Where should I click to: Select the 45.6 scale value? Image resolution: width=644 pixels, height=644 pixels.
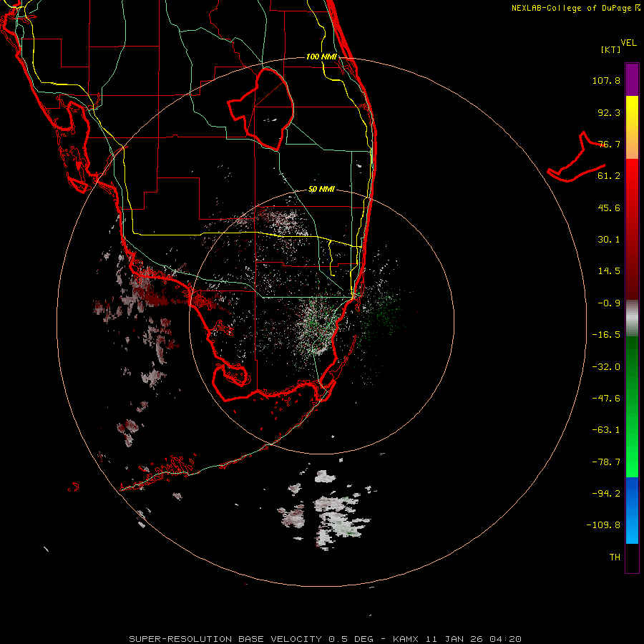pyautogui.click(x=609, y=208)
